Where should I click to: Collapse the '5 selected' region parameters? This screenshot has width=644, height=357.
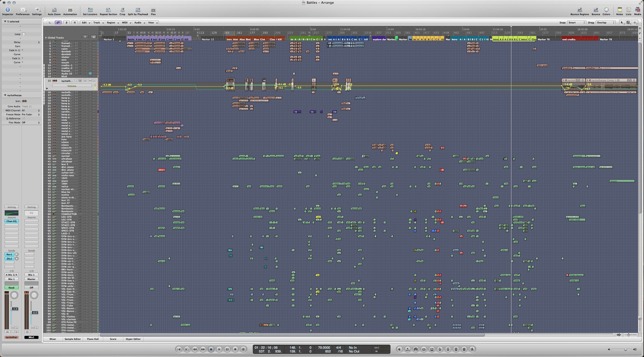(x=5, y=22)
